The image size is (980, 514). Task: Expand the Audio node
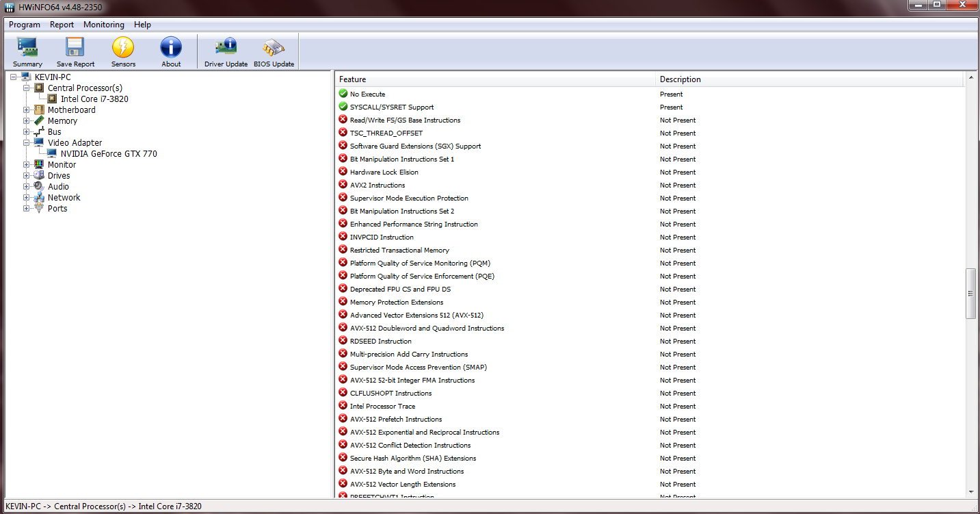(x=27, y=187)
